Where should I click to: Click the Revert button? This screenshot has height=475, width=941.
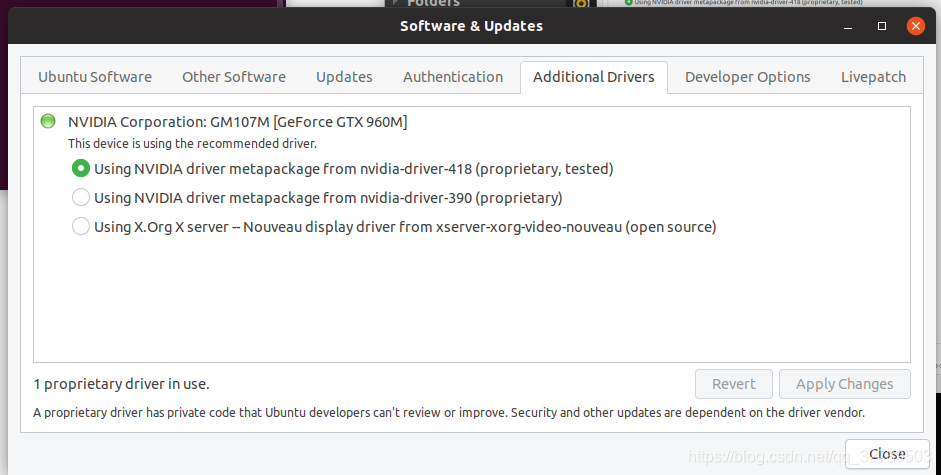pos(734,384)
